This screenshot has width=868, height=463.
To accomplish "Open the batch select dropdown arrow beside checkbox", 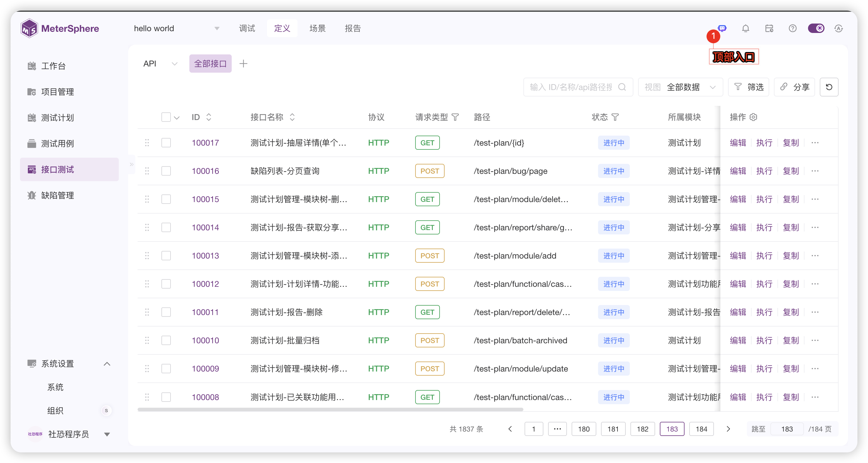I will [177, 118].
